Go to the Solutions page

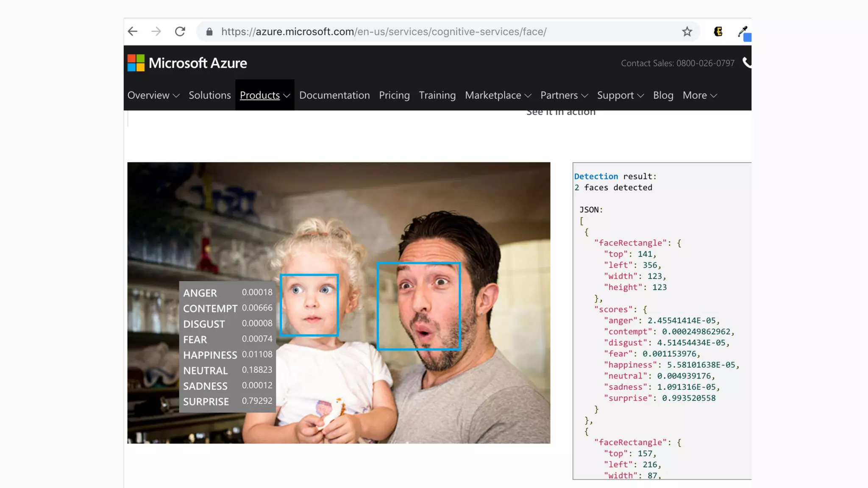210,95
